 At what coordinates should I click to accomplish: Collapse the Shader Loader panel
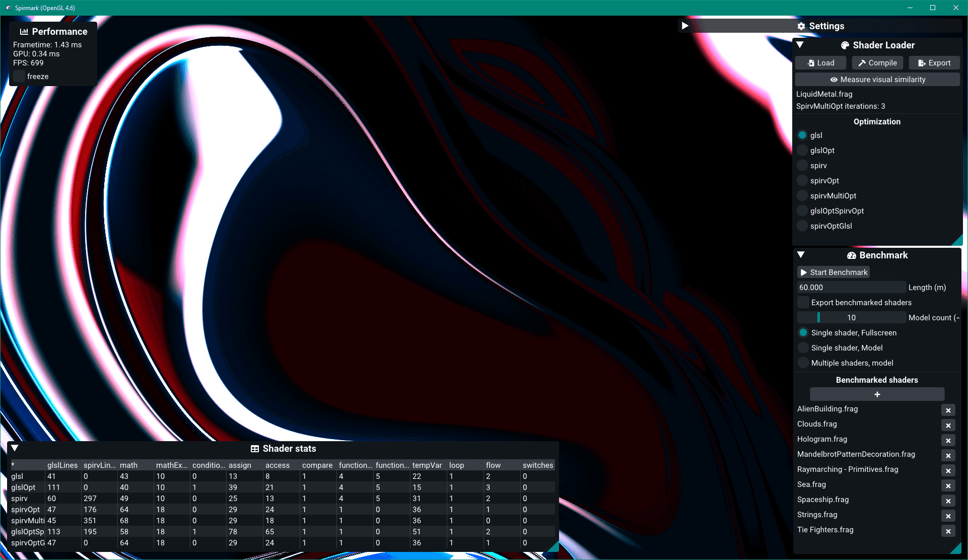coord(800,45)
